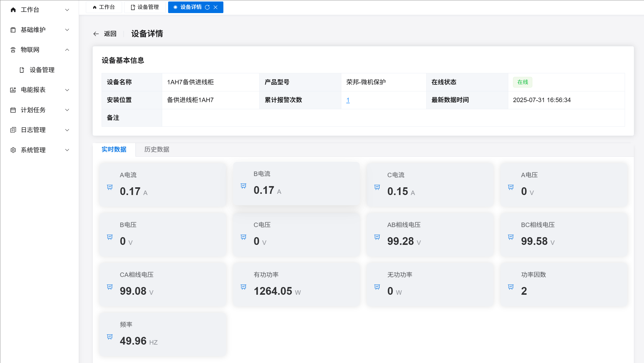Image resolution: width=644 pixels, height=363 pixels.
Task: Click refresh icon on 设备详情 tab
Action: tap(207, 7)
